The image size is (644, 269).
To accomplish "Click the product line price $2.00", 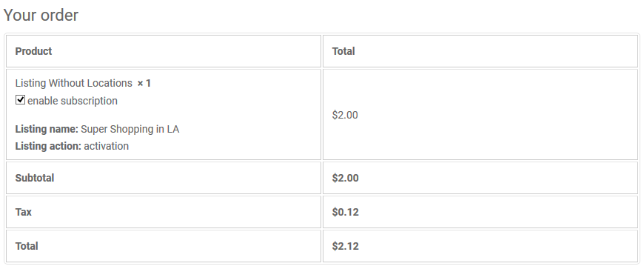I will click(x=345, y=115).
